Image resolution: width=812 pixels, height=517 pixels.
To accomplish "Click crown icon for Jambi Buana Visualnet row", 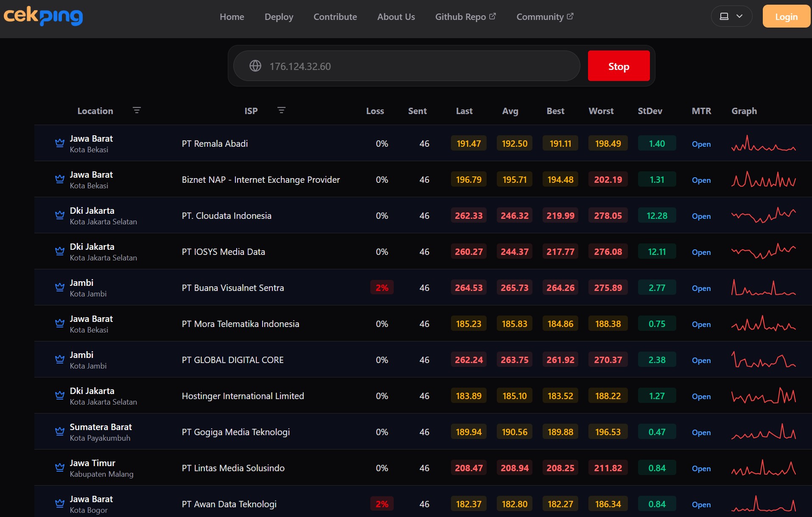I will (x=60, y=287).
